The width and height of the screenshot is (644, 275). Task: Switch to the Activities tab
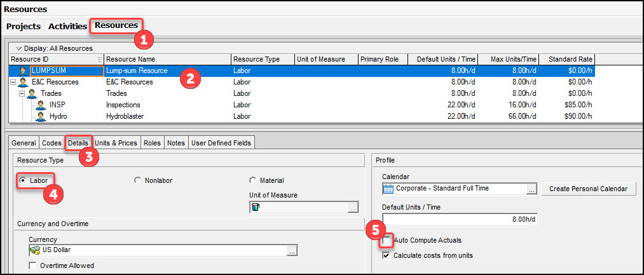67,27
